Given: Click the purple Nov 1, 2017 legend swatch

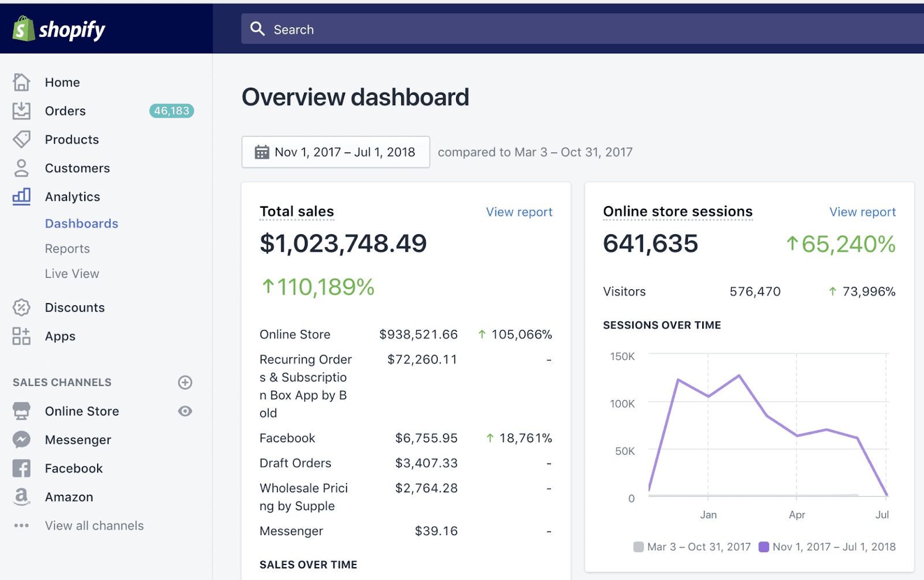Looking at the screenshot, I should (763, 547).
